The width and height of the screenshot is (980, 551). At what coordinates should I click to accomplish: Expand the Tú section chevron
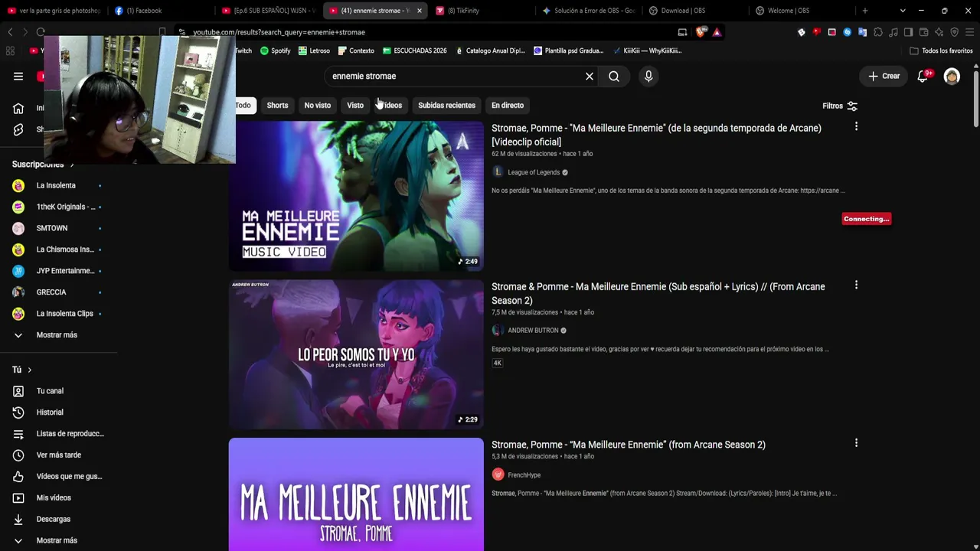(x=29, y=370)
